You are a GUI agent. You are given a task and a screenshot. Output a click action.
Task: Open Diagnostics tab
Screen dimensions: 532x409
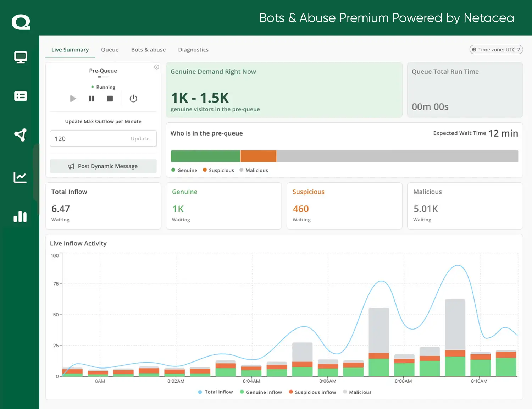193,50
